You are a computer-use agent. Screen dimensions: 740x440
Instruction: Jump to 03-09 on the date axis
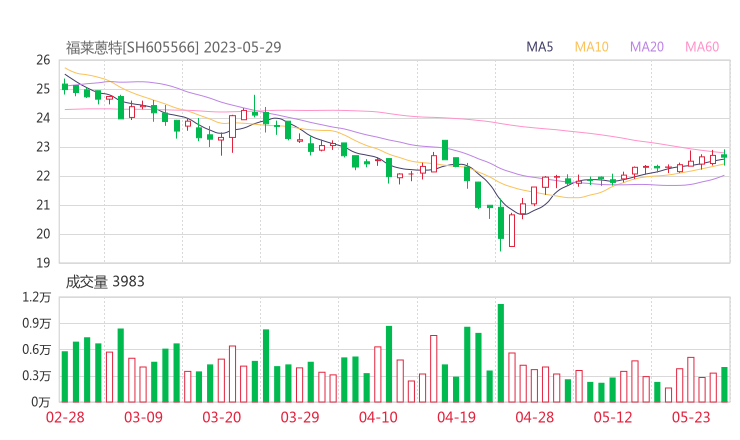143,417
